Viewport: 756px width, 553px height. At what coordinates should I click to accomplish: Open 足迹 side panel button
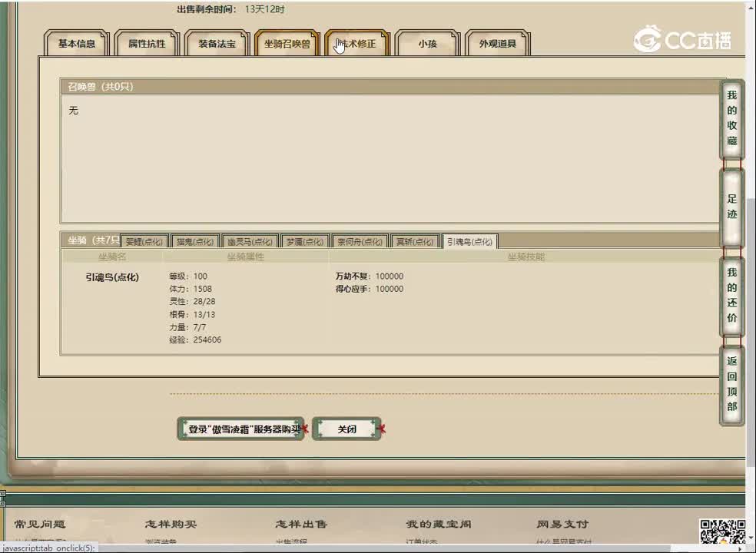(x=731, y=207)
